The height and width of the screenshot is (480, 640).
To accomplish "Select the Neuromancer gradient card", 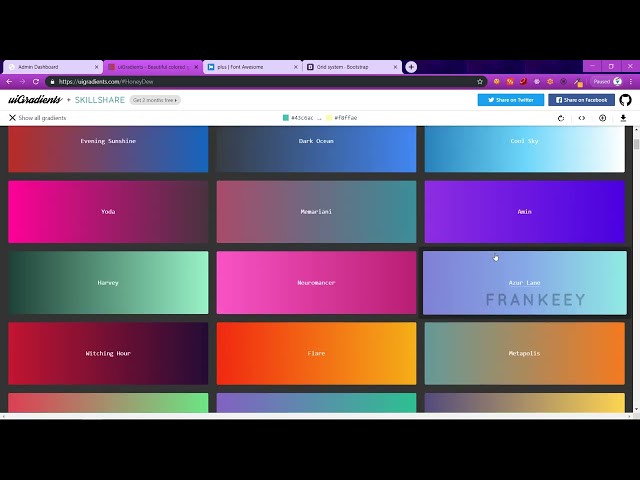I will pyautogui.click(x=316, y=282).
